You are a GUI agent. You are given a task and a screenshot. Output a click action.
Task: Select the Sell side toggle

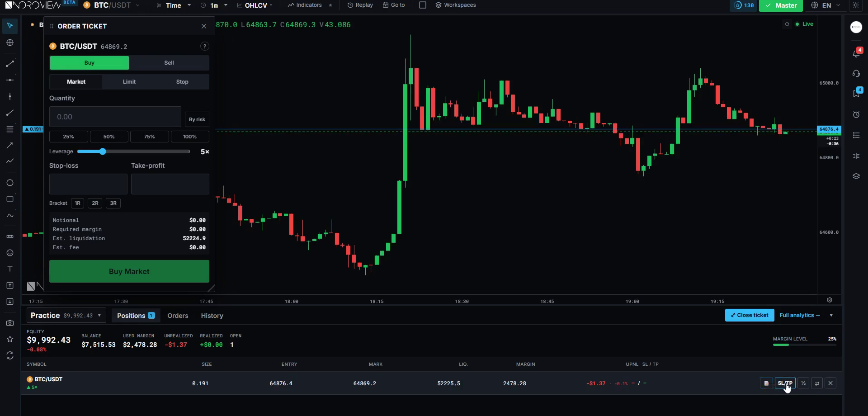[169, 63]
